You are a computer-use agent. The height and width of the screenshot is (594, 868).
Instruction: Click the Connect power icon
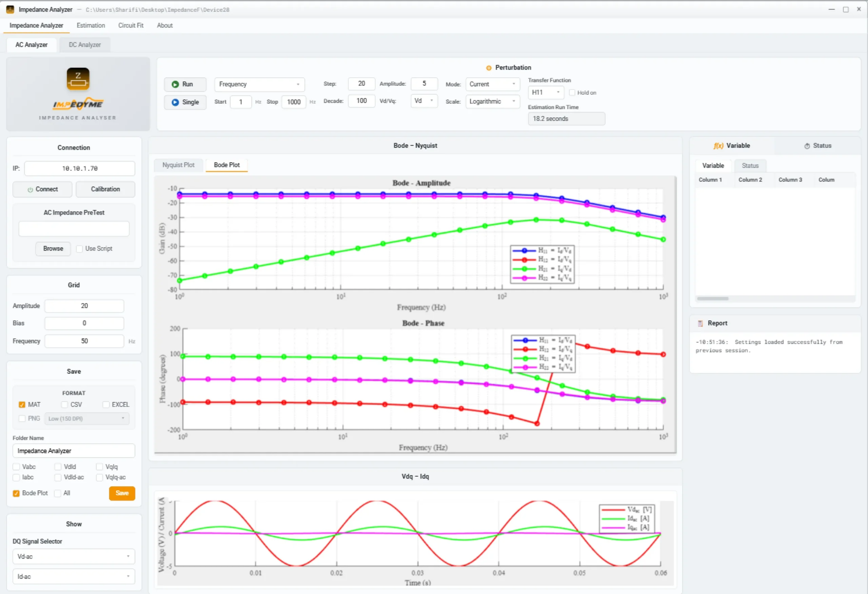[30, 190]
